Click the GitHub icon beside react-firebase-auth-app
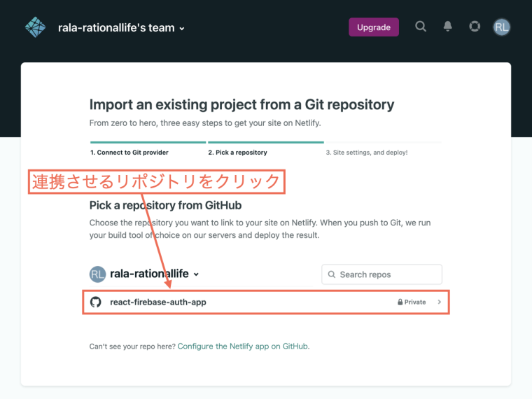Viewport: 532px width, 399px height. click(x=96, y=302)
